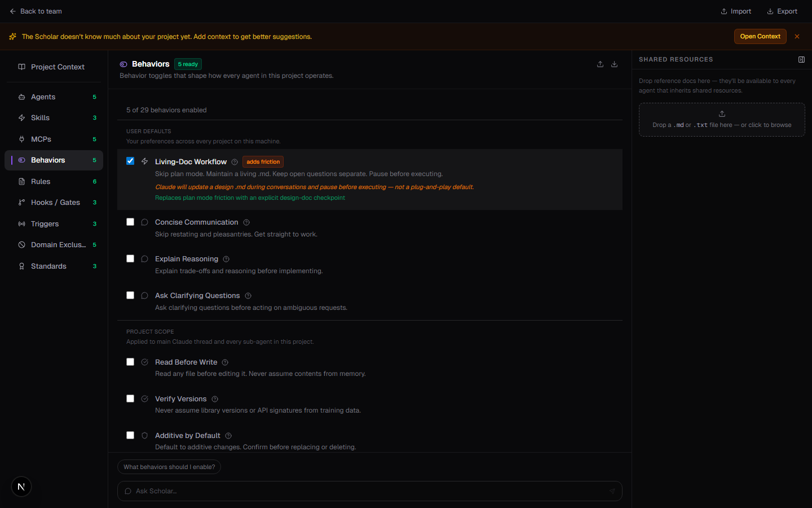The width and height of the screenshot is (812, 508).
Task: Collapse the Shared Resources panel
Action: click(801, 59)
